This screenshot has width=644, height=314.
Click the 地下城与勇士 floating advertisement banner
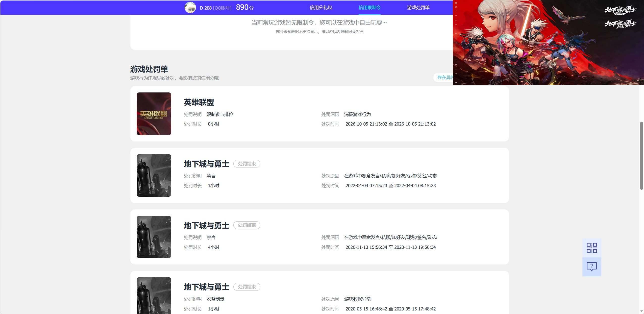[x=548, y=42]
